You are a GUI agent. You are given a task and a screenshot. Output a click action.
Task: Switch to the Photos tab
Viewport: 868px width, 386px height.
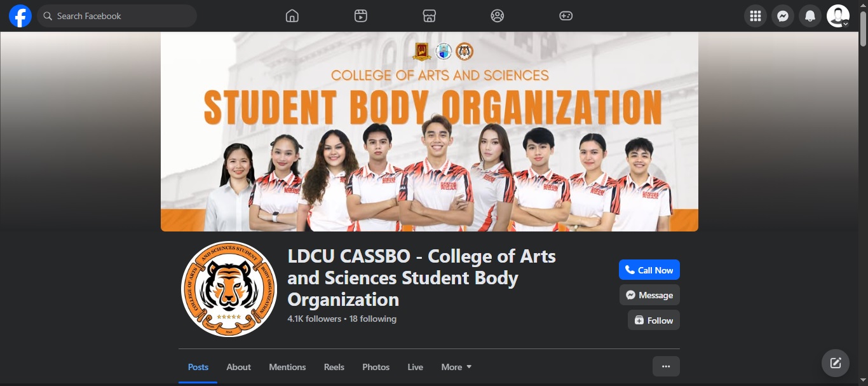point(376,367)
